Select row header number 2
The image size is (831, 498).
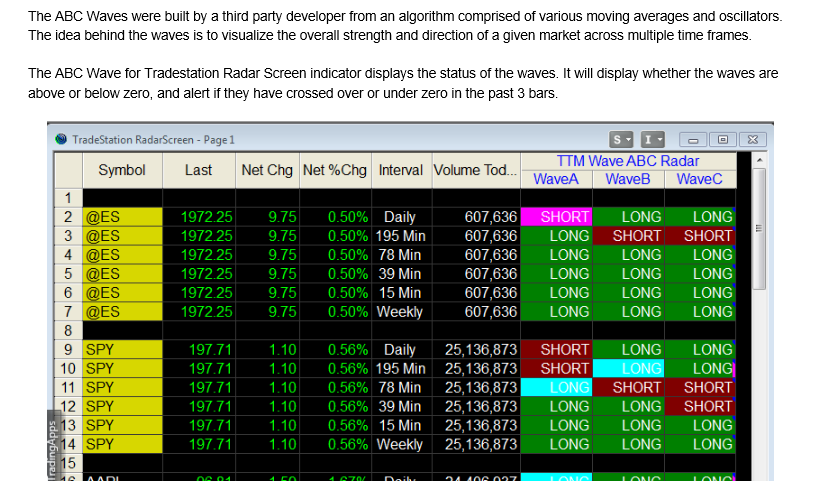[68, 217]
